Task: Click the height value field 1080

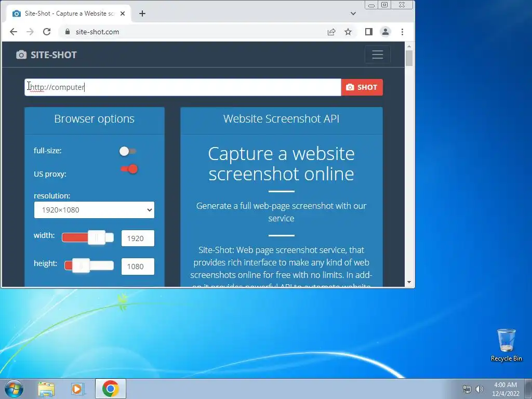Action: 138,267
